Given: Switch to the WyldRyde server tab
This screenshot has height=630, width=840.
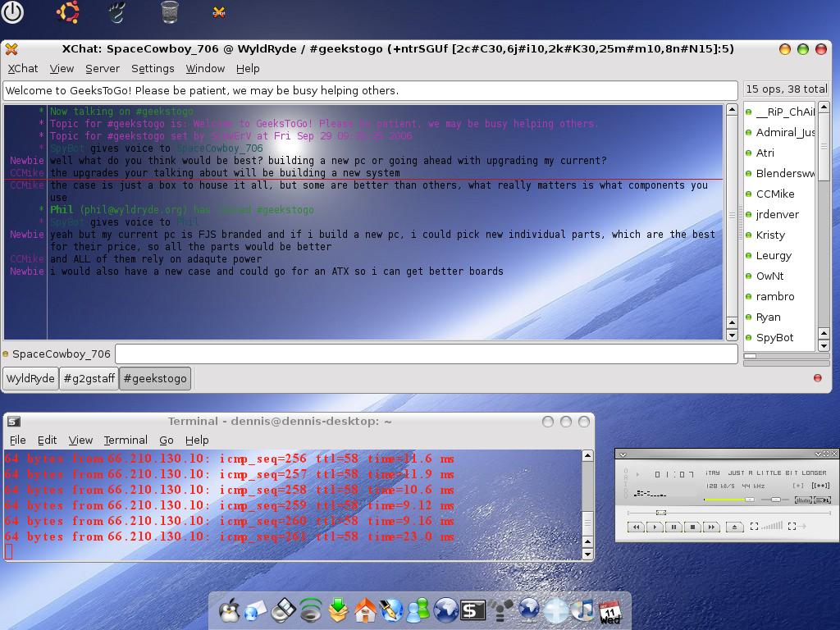Looking at the screenshot, I should tap(30, 378).
